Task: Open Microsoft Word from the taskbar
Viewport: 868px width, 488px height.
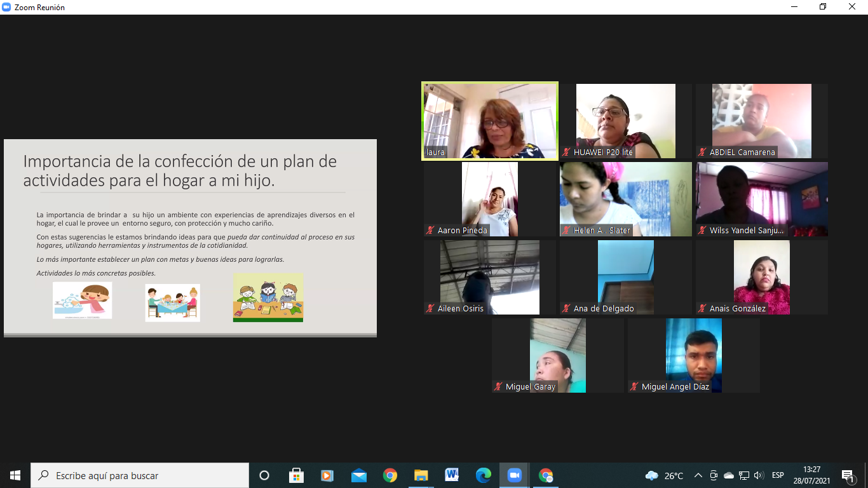Action: pyautogui.click(x=452, y=475)
